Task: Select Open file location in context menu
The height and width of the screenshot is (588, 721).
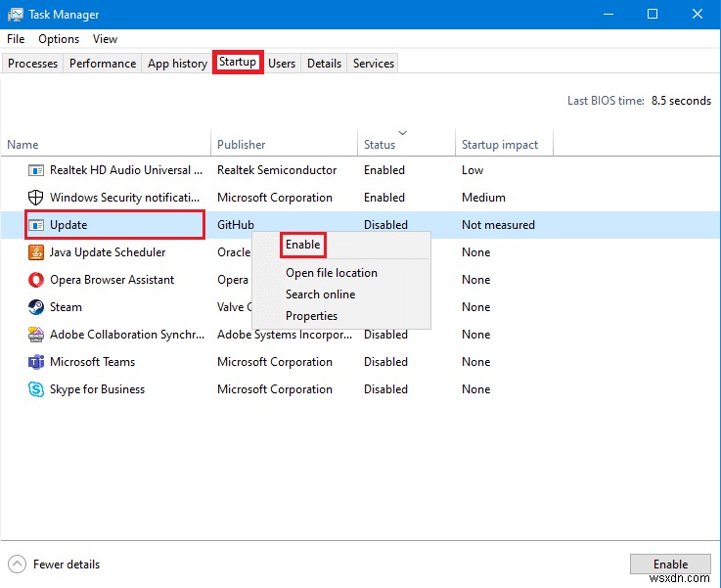Action: (331, 273)
